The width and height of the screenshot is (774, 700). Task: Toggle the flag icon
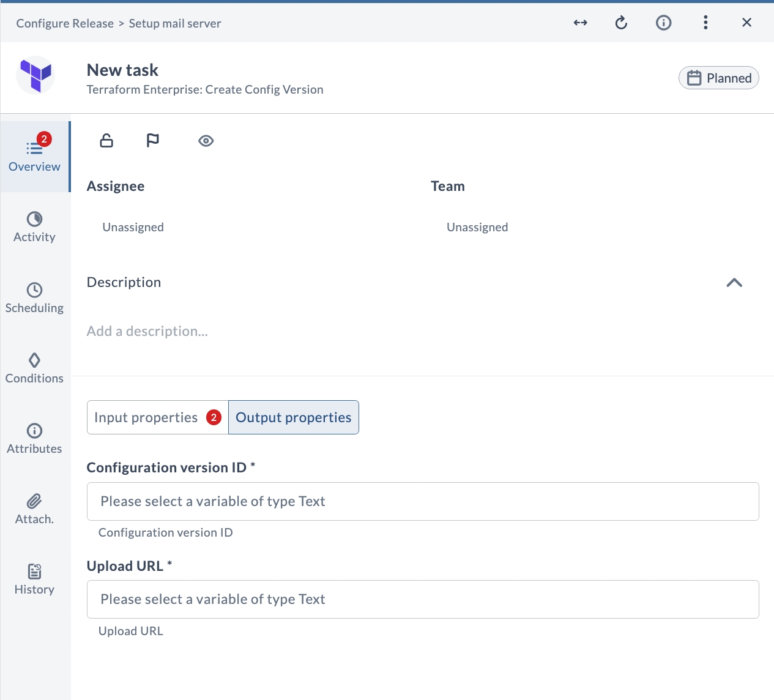pyautogui.click(x=153, y=141)
